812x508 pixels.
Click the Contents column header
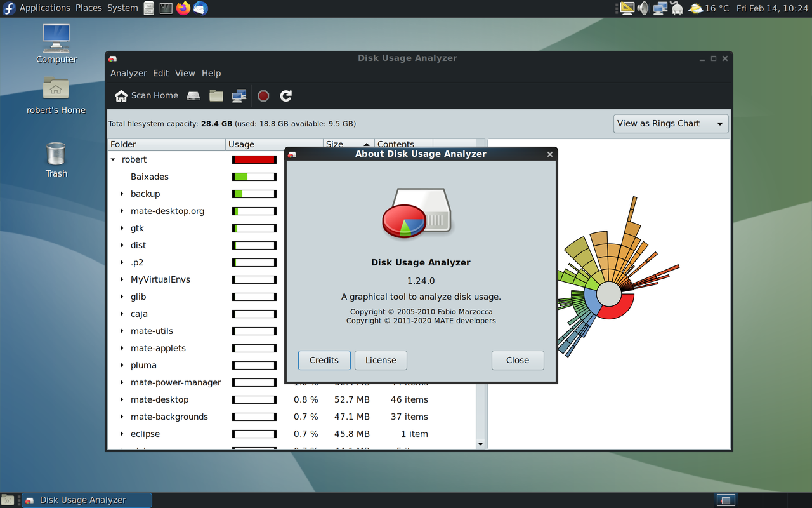coord(403,144)
